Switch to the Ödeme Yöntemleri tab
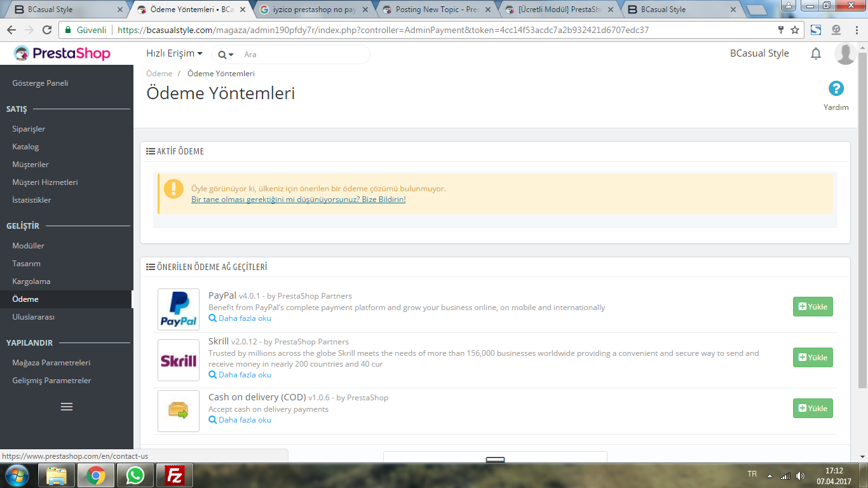Viewport: 868px width, 488px height. [x=191, y=10]
